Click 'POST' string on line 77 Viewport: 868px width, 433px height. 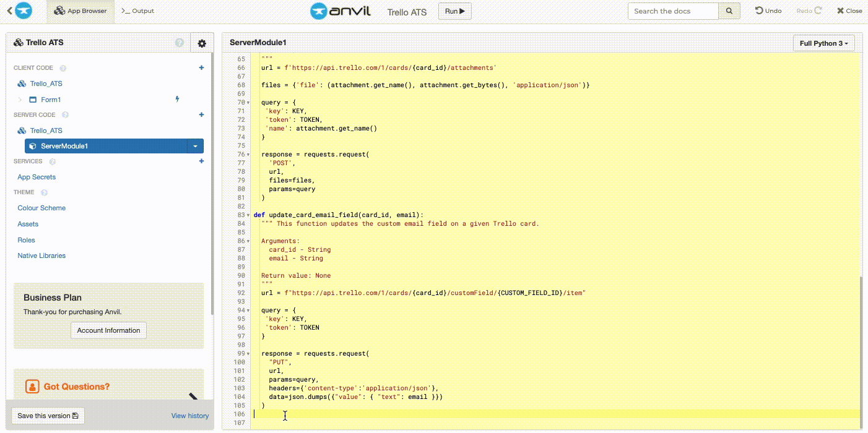pos(282,163)
